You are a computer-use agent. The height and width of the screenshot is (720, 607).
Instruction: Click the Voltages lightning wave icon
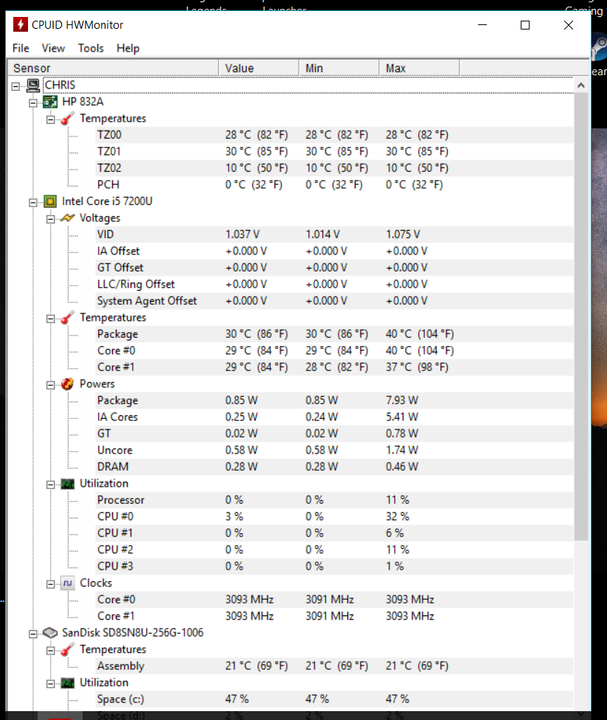pyautogui.click(x=67, y=218)
